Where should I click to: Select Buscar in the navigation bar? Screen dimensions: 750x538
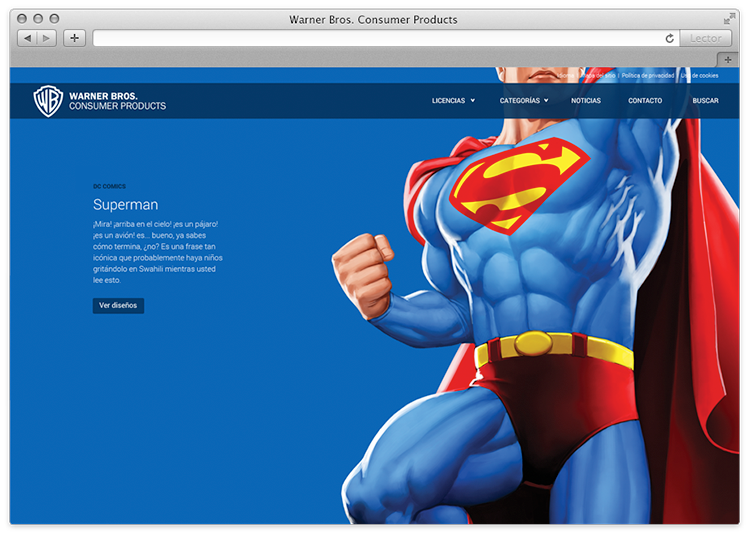click(x=705, y=101)
